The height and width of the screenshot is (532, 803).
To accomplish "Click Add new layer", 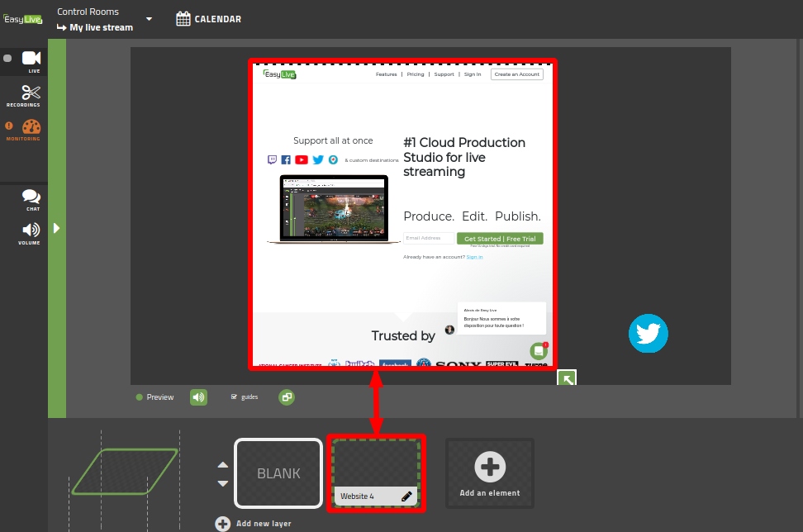I will tap(253, 523).
